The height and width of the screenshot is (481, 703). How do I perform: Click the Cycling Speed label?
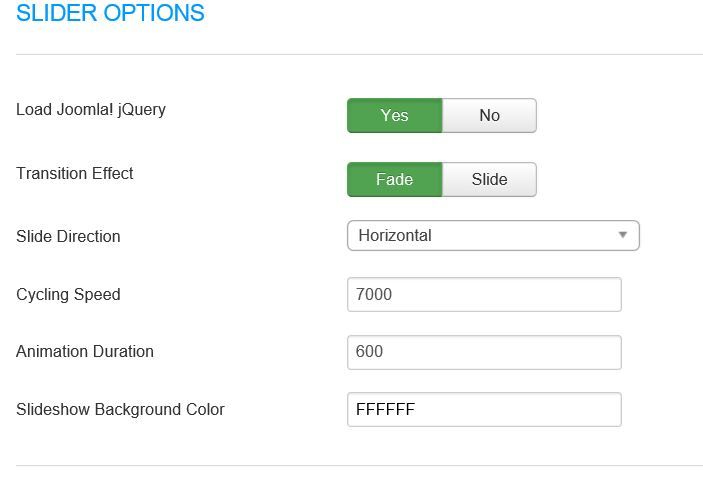(x=68, y=295)
